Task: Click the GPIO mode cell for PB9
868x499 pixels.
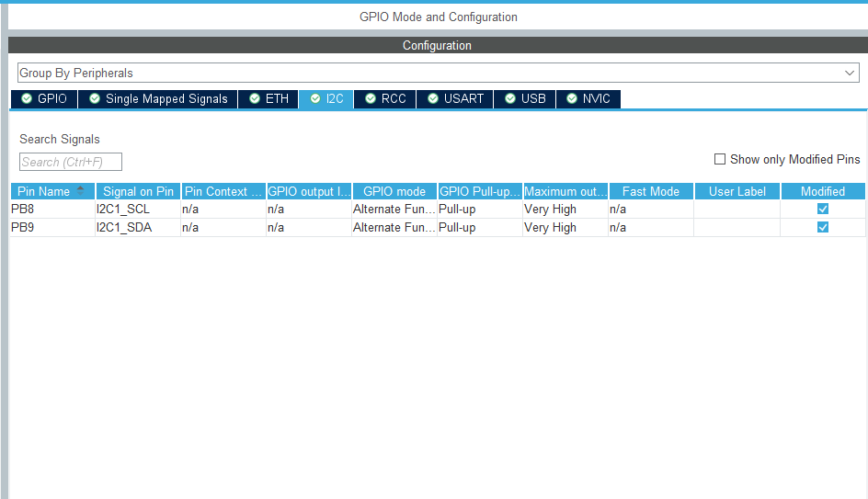Action: 394,227
